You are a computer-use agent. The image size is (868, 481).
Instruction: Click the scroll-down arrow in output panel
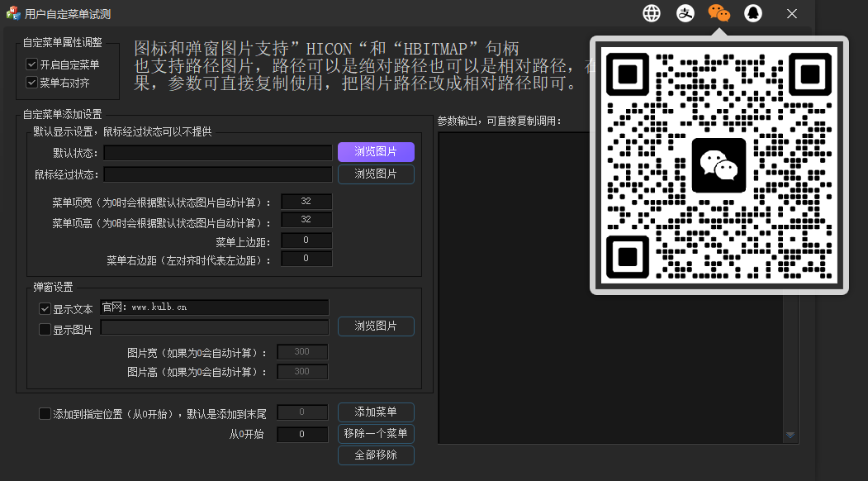(790, 436)
